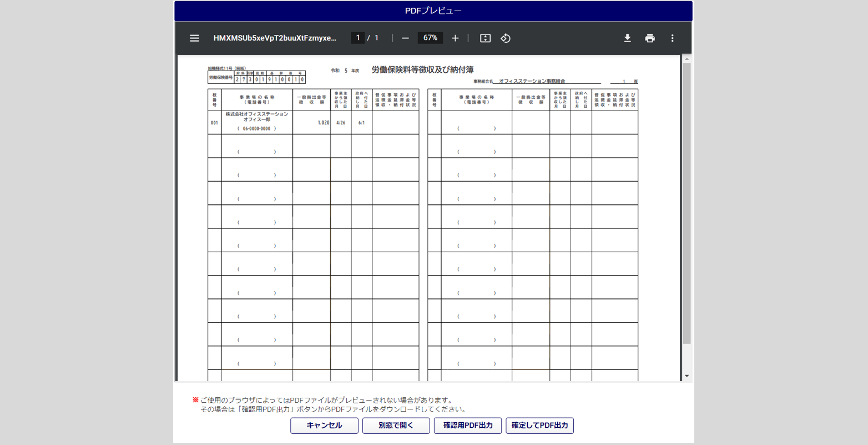Open the more actions three-dot menu
Screen dimensions: 868x445
click(x=672, y=38)
